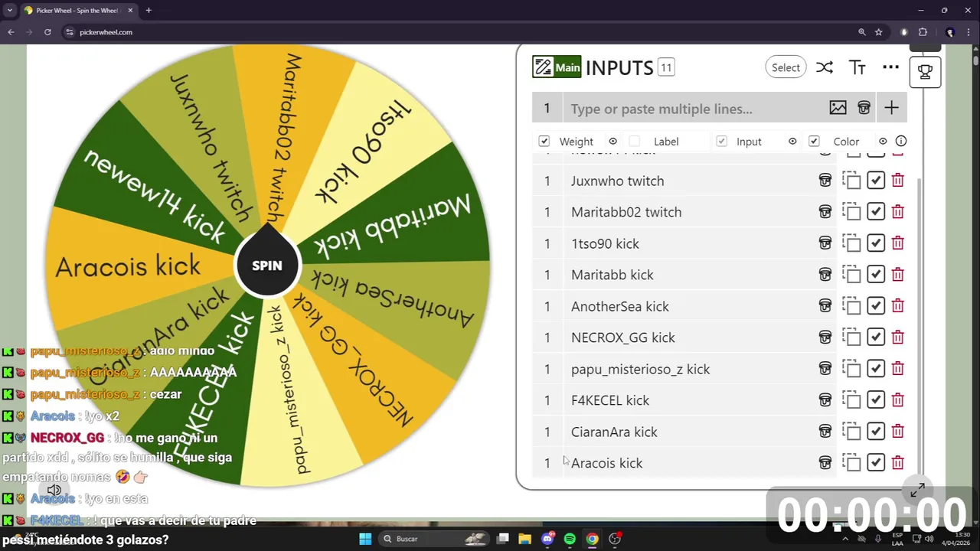
Task: Delete the Maritabb02 twitch entry
Action: (897, 212)
